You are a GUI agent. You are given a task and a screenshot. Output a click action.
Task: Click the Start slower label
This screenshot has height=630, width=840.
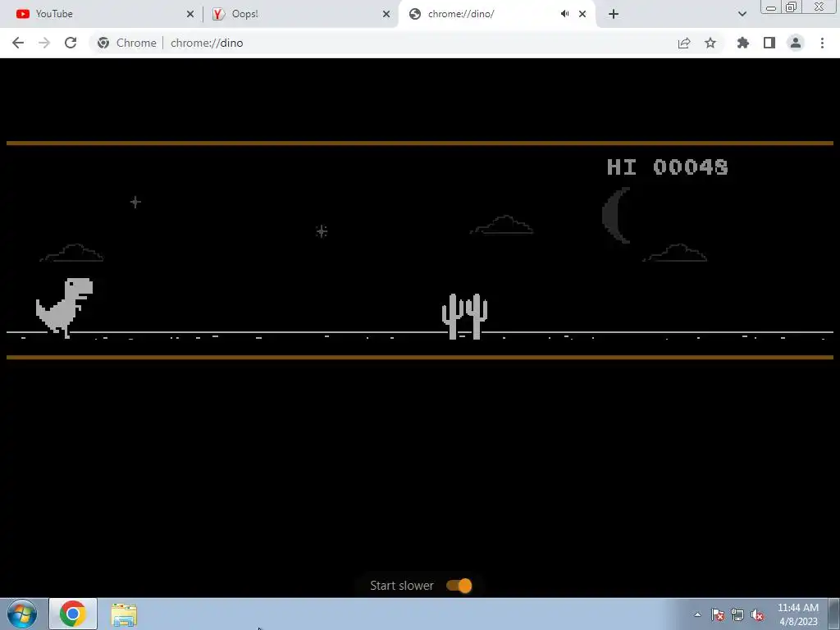coord(402,586)
